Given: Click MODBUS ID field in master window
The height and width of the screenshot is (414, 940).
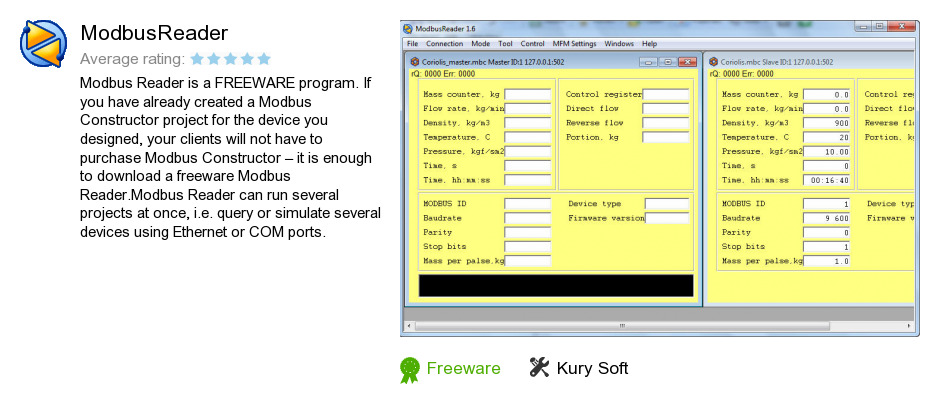Looking at the screenshot, I should [528, 204].
